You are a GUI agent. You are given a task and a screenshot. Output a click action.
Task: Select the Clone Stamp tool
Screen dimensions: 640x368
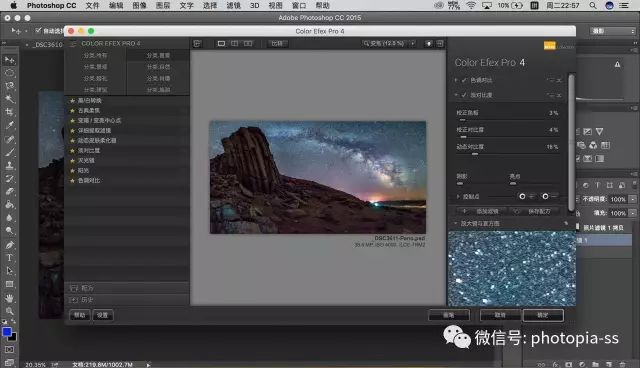(9, 165)
